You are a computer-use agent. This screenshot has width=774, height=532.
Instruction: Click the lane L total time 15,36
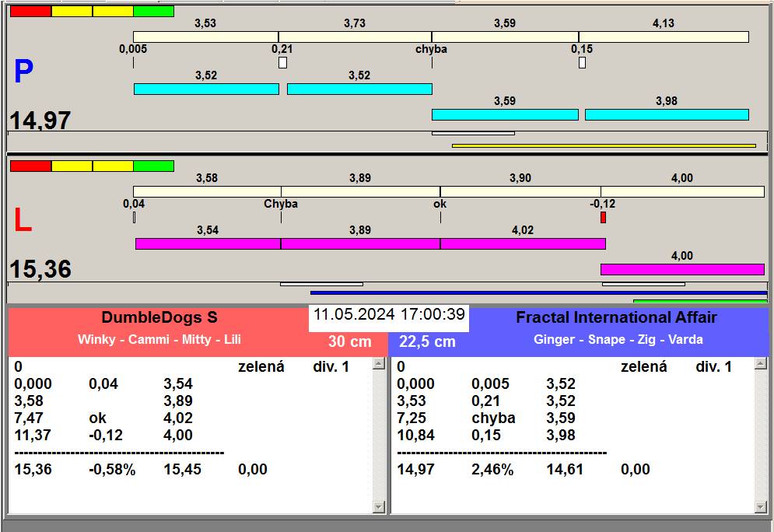pos(40,269)
